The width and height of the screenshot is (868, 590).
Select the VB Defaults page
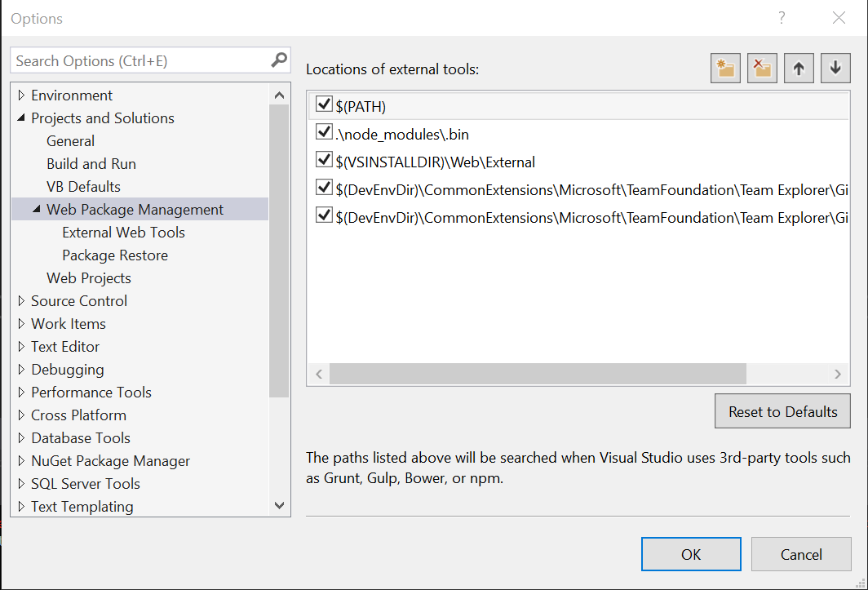tap(83, 187)
